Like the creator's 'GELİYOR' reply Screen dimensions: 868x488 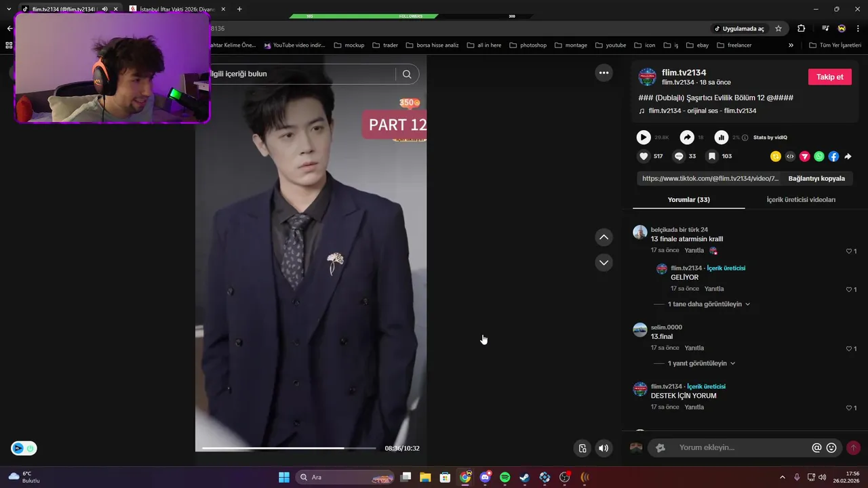(849, 289)
